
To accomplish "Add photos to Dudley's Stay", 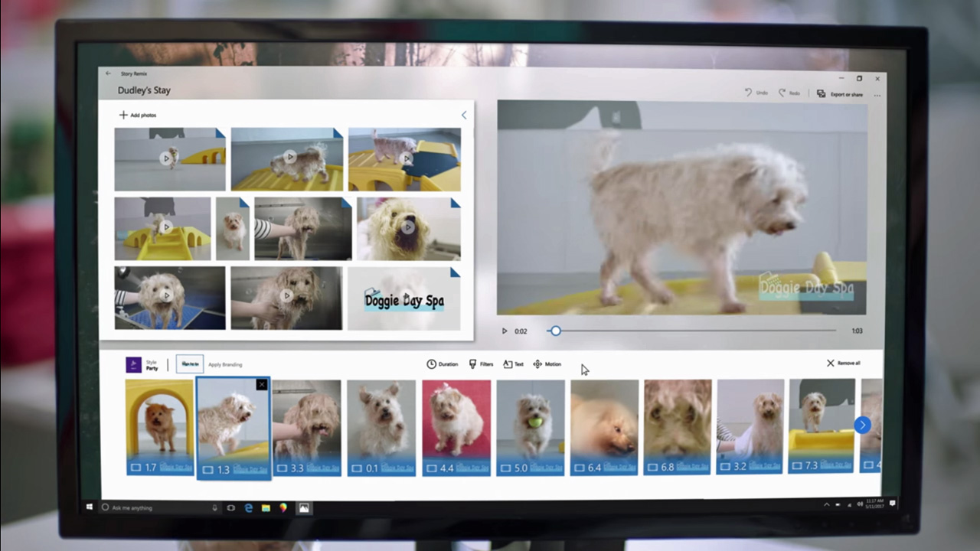I will (138, 115).
